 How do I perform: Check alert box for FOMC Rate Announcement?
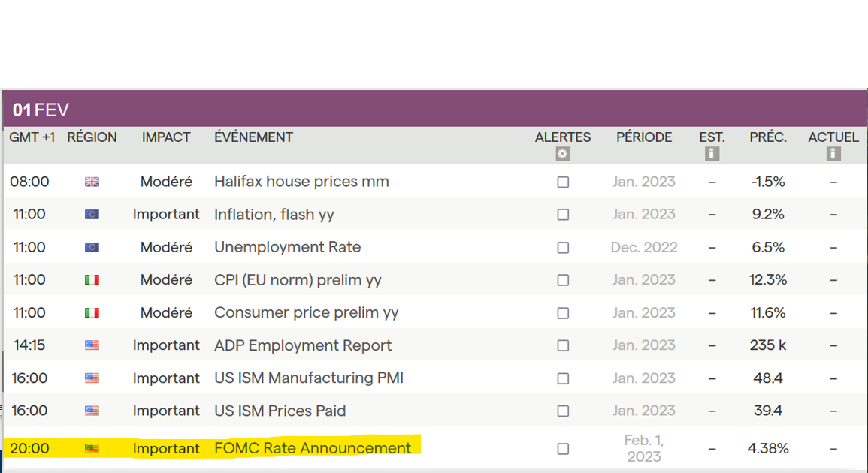(x=563, y=449)
